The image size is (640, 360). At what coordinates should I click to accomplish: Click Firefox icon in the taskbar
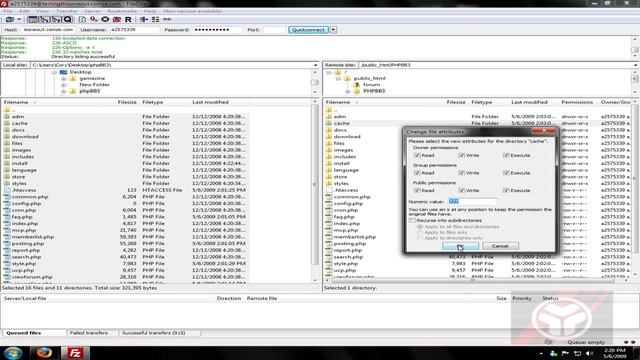[x=44, y=353]
